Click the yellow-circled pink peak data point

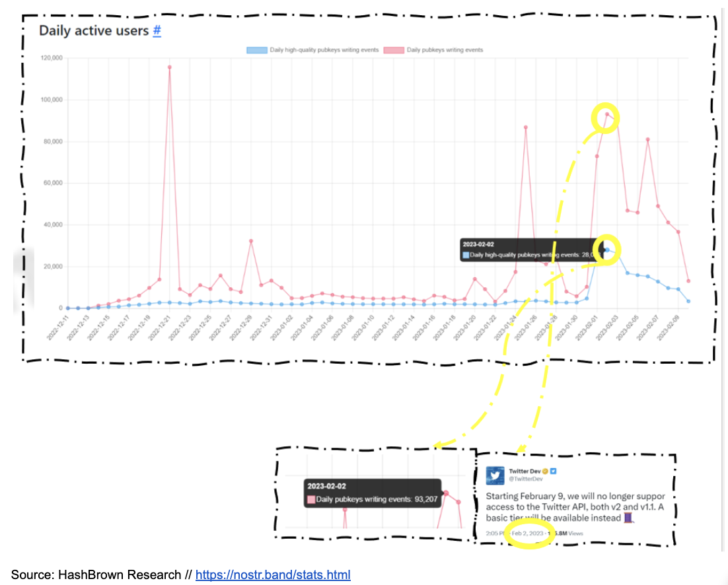[607, 114]
